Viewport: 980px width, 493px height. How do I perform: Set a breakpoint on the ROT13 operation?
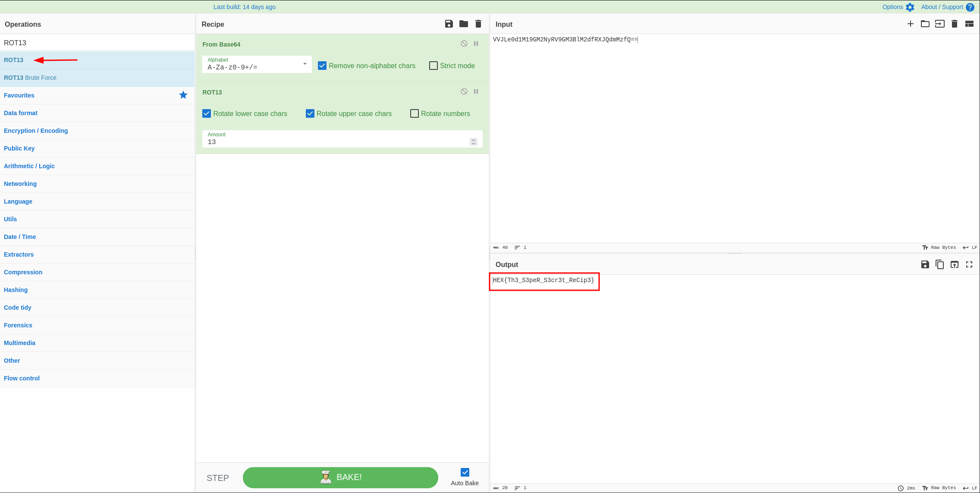coord(476,91)
